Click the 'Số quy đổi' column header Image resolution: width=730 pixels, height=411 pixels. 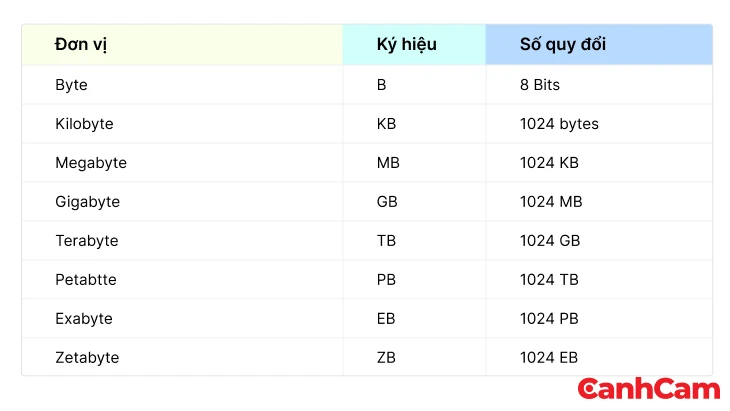tap(562, 45)
